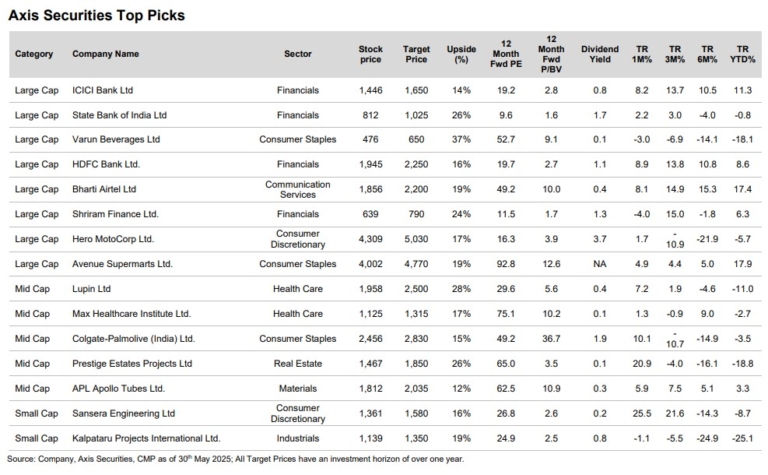Click the Company Name column header
768x475 pixels.
(x=105, y=54)
